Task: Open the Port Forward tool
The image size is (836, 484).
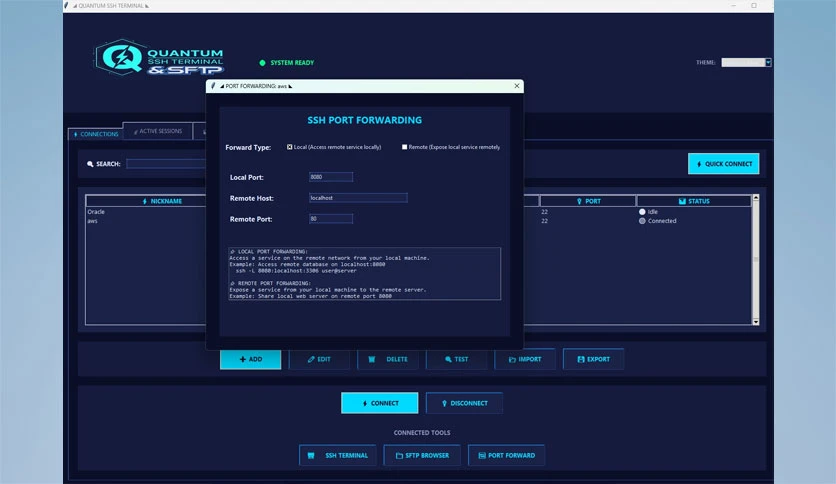Action: 506,455
